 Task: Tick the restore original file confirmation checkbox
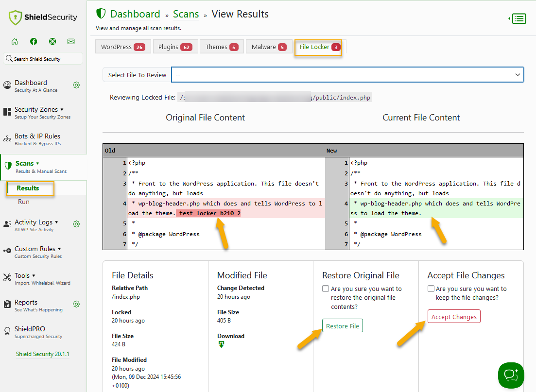(326, 289)
